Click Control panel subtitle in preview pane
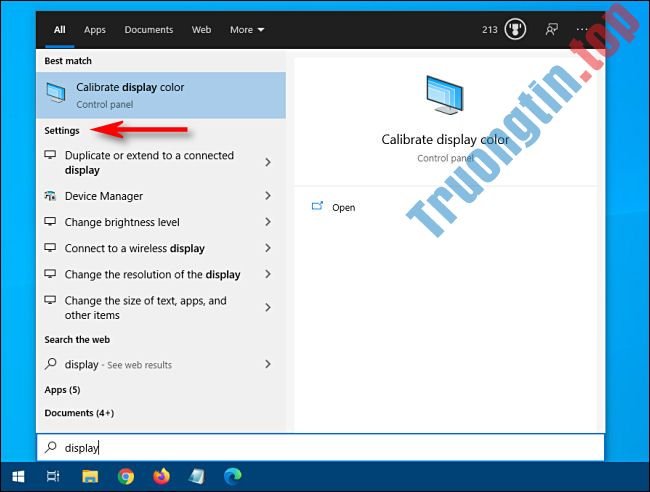Image resolution: width=650 pixels, height=492 pixels. [445, 158]
